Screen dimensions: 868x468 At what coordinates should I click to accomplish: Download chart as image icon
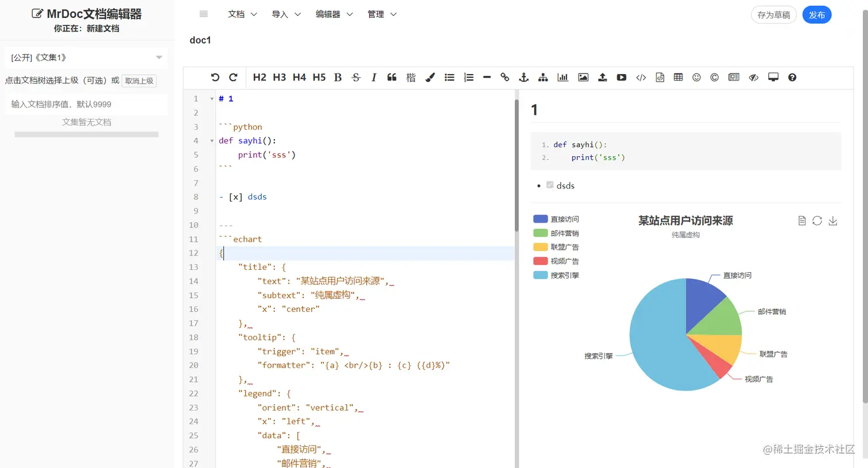click(x=833, y=221)
